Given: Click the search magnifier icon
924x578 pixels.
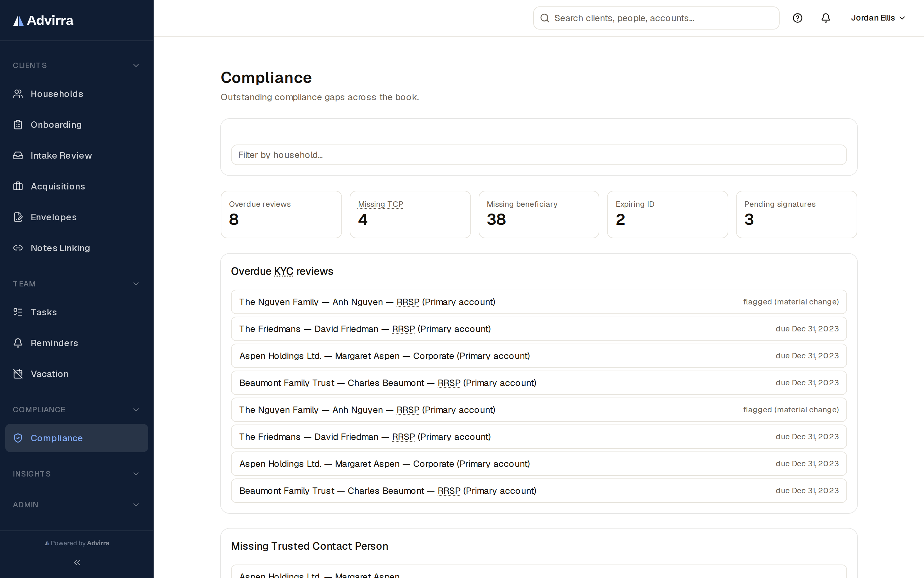Looking at the screenshot, I should 545,18.
